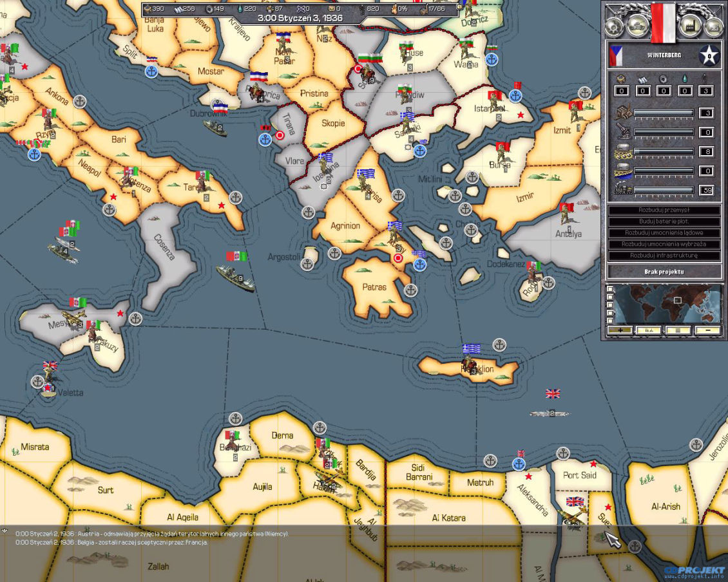Click the steel resource icon showing 256
This screenshot has width=728, height=582.
click(178, 8)
